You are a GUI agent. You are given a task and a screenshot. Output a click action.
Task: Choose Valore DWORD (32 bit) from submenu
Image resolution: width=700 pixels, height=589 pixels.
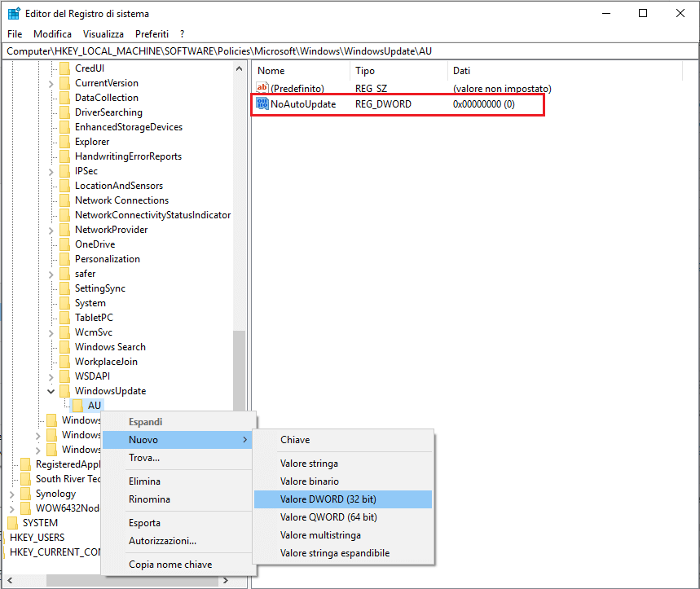coord(343,499)
